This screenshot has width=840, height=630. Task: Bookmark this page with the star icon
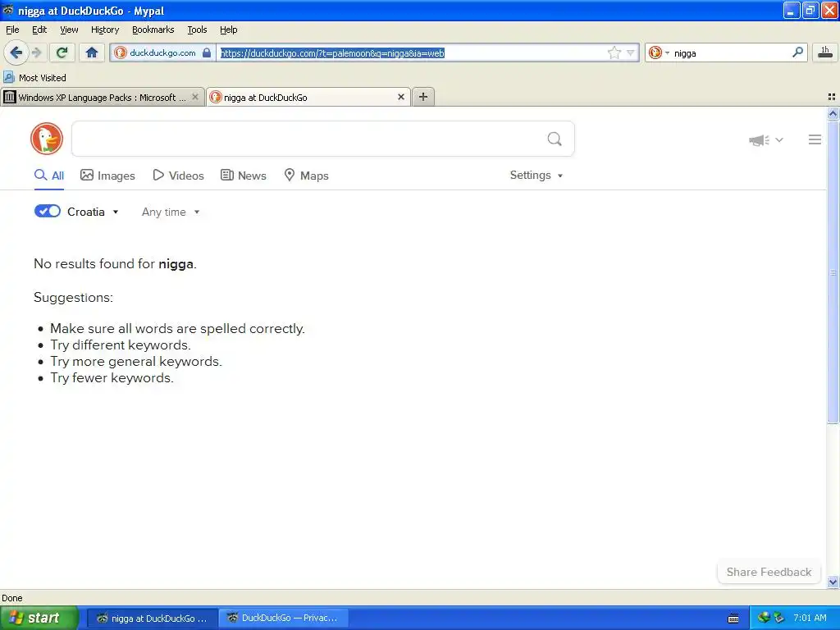pyautogui.click(x=614, y=52)
